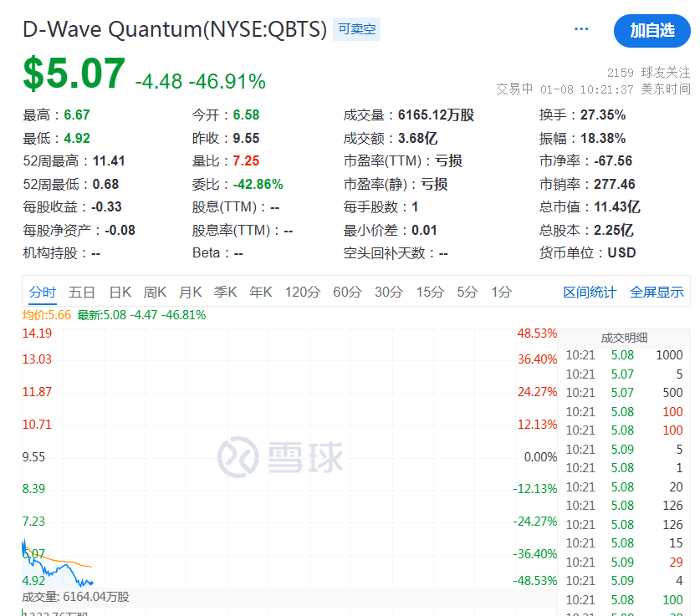Click the 加自选 add to watchlist button
This screenshot has height=616, width=700.
(x=651, y=31)
